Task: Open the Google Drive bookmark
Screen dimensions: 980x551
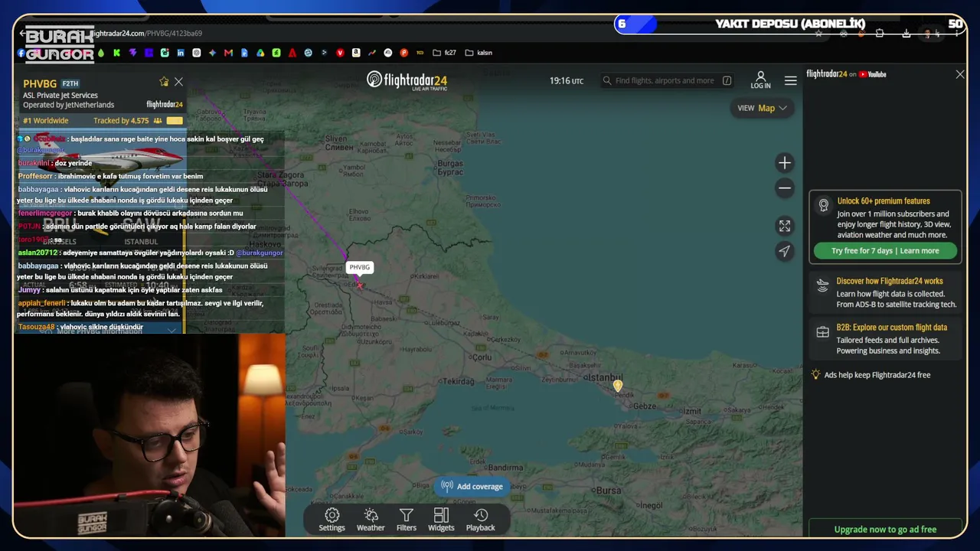Action: click(260, 53)
